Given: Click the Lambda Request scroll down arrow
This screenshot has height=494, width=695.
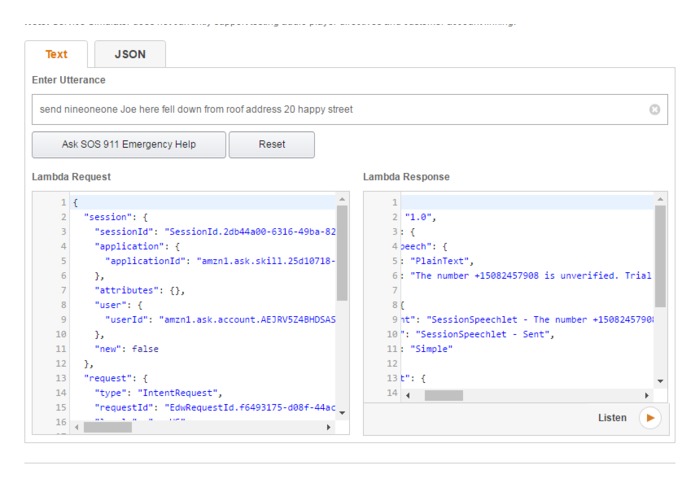Looking at the screenshot, I should click(x=342, y=412).
